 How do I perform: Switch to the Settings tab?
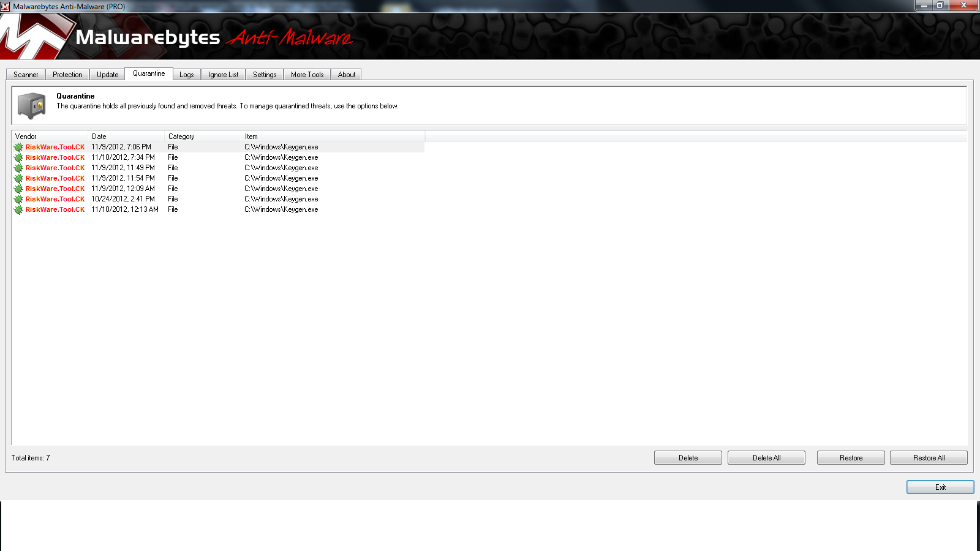pyautogui.click(x=265, y=75)
